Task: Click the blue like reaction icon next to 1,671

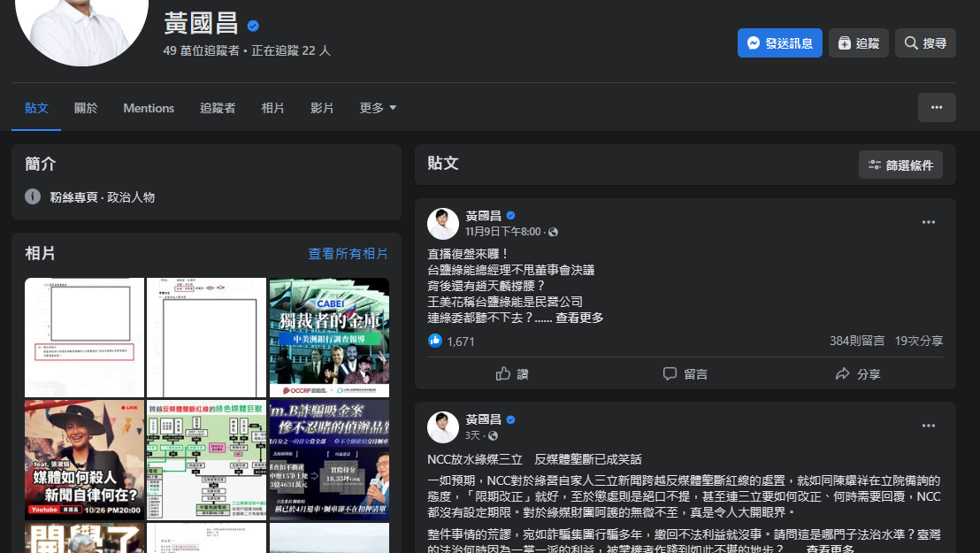Action: click(x=435, y=341)
